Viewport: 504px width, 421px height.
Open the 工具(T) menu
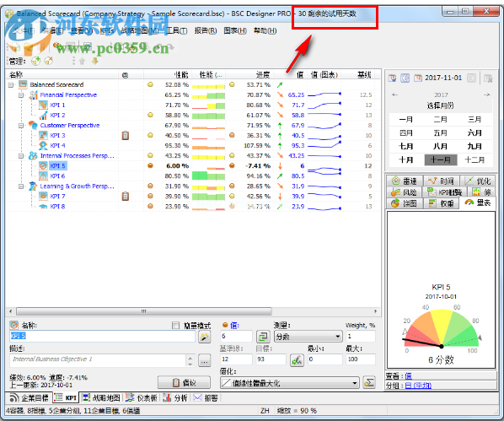click(x=177, y=30)
